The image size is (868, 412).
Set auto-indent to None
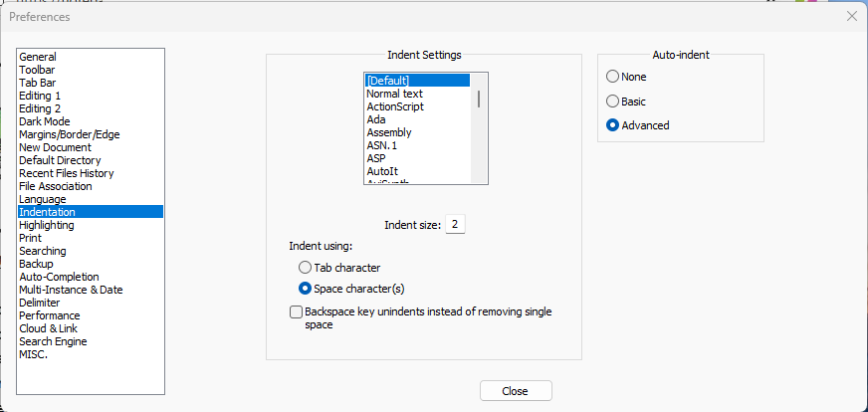pos(613,77)
